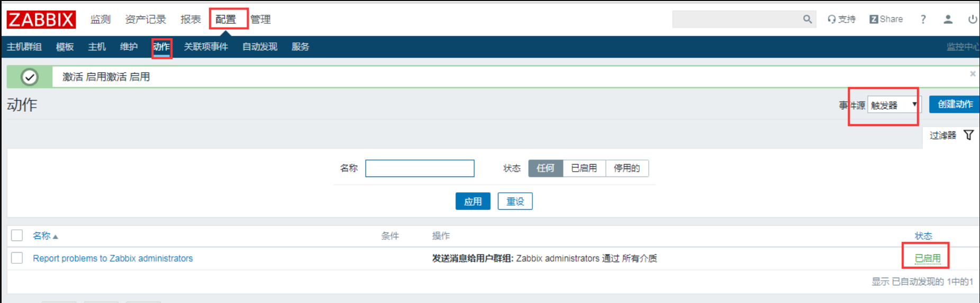Open the Share link
The image size is (980, 303).
[x=886, y=19]
